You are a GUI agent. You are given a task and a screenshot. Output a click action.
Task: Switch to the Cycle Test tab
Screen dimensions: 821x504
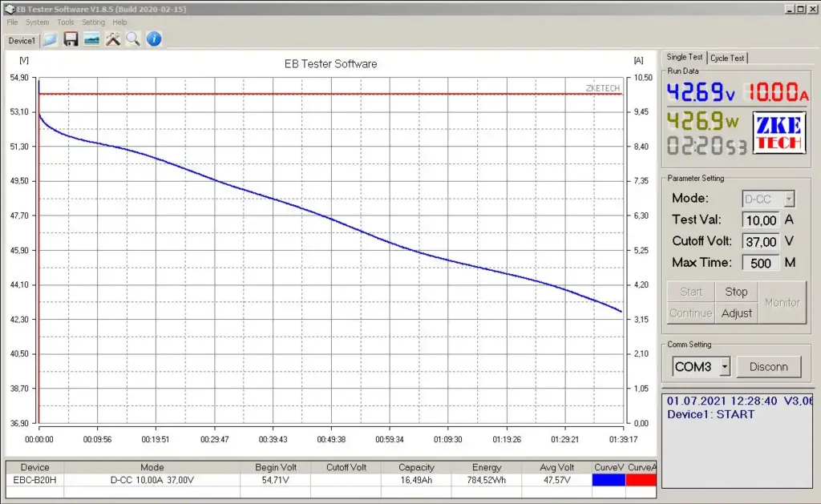click(727, 58)
